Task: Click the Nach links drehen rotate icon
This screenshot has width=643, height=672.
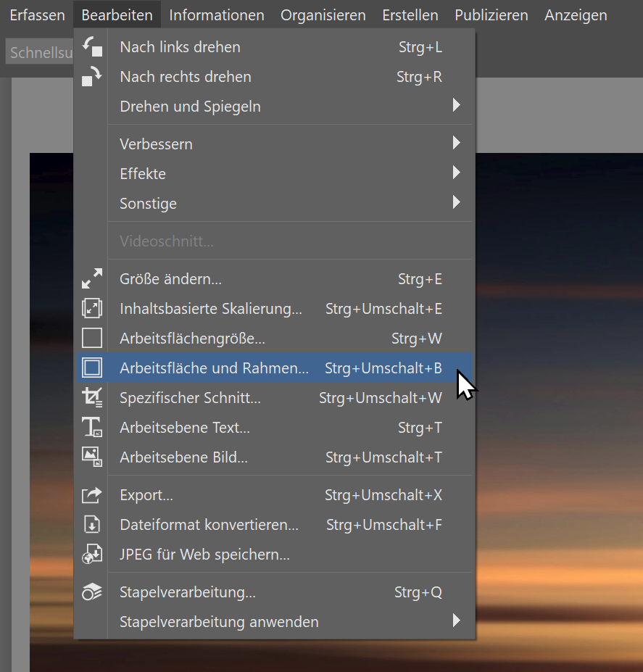Action: click(92, 47)
